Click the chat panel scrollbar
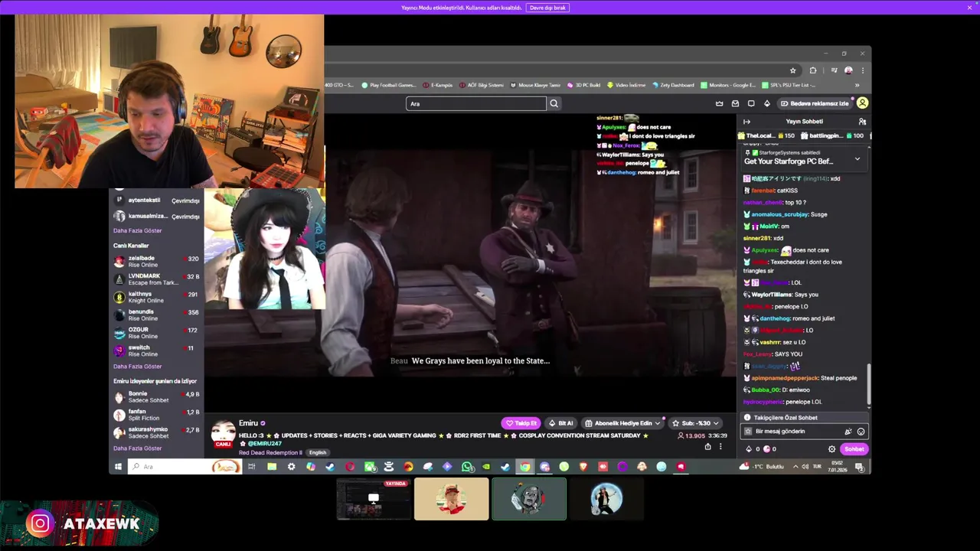 pos(868,383)
